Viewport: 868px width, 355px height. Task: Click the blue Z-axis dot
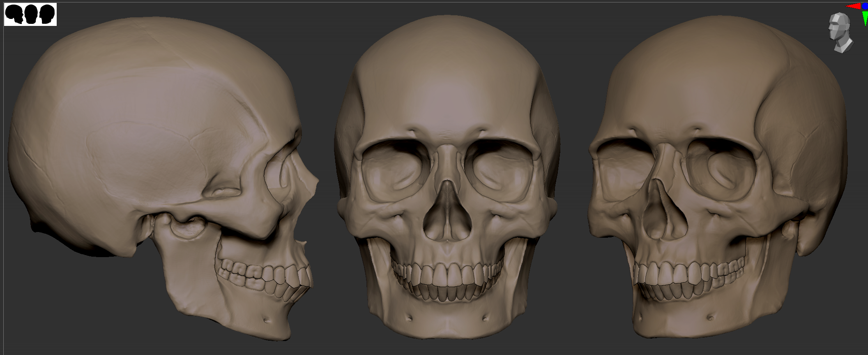865,7
